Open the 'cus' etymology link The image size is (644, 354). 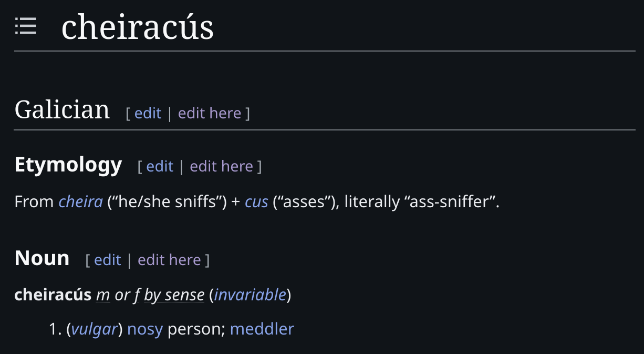tap(257, 201)
